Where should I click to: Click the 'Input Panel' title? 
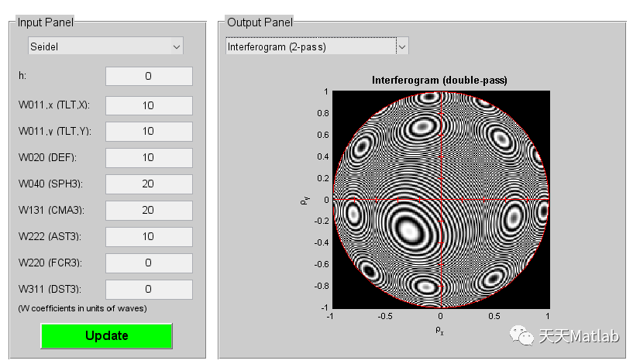(45, 22)
